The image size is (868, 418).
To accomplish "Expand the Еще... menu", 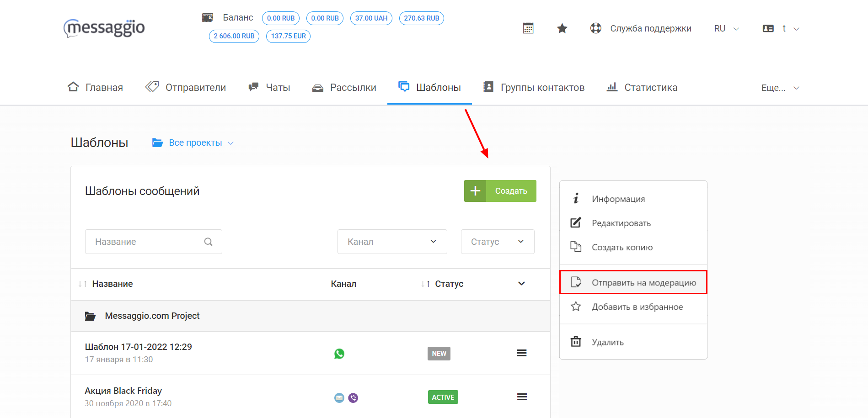I will (x=780, y=88).
